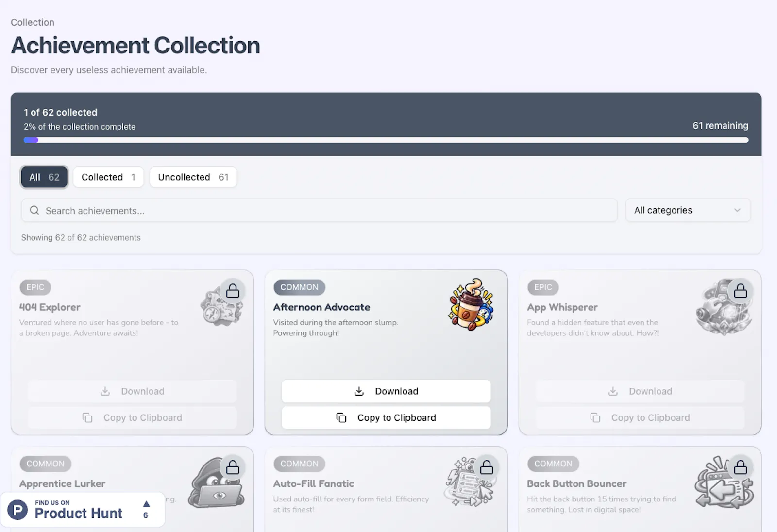
Task: Select the Afternoon Advocate title
Action: 321,307
